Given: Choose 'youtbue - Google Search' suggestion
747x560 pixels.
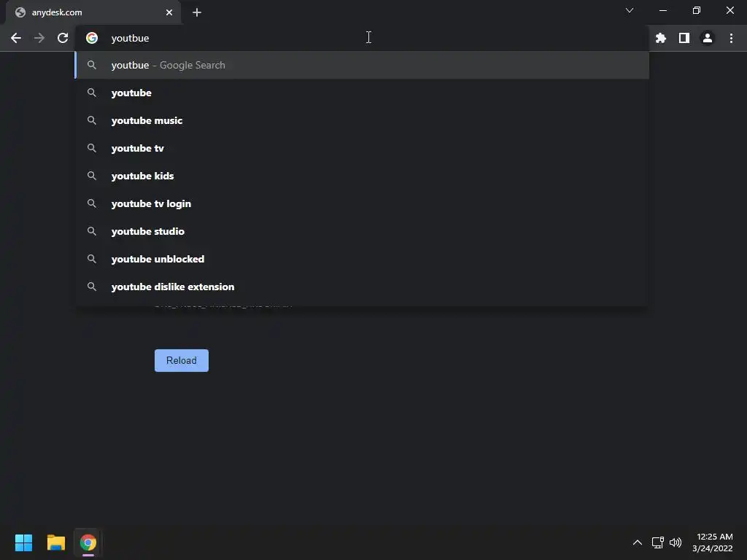Looking at the screenshot, I should coord(362,65).
